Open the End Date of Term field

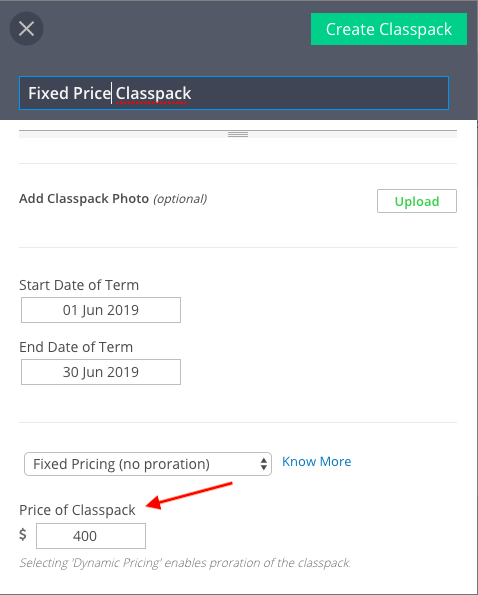(x=101, y=372)
